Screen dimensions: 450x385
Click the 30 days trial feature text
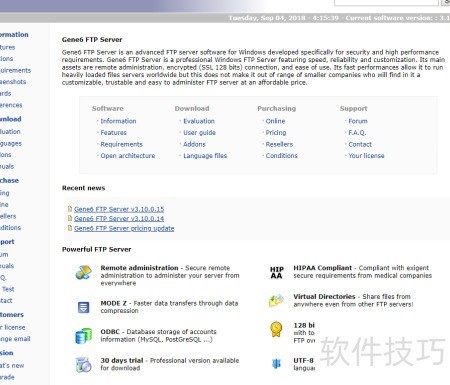pos(170,364)
